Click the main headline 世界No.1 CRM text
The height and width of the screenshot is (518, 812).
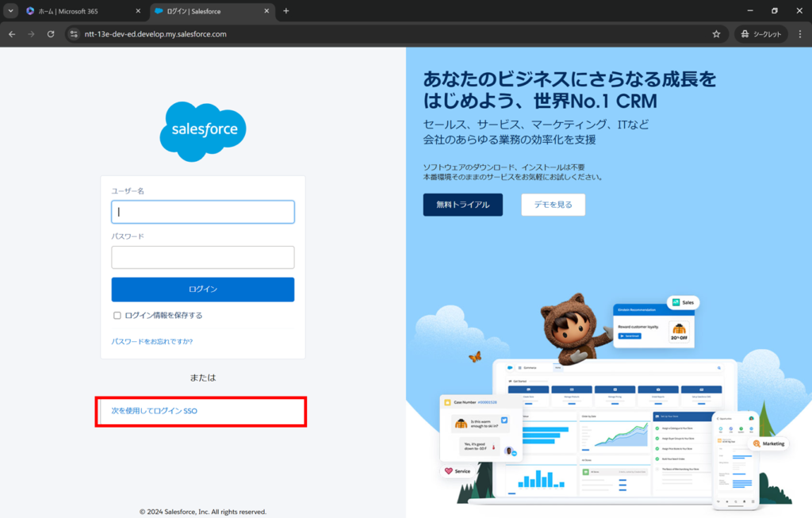595,101
